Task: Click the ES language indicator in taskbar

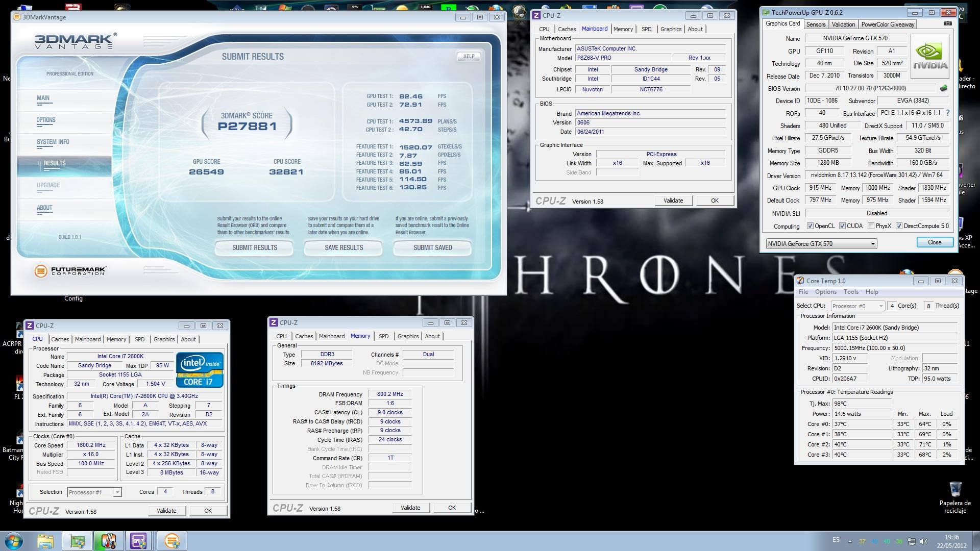Action: click(x=836, y=540)
